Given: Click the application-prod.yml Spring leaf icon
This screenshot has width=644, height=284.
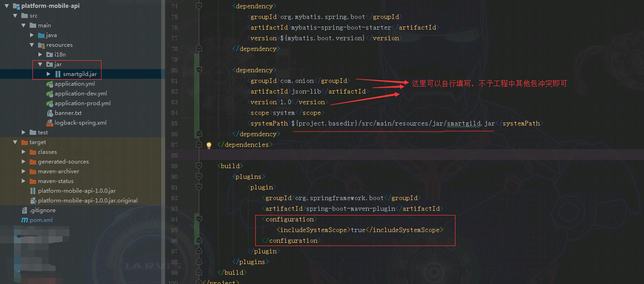Looking at the screenshot, I should (50, 103).
